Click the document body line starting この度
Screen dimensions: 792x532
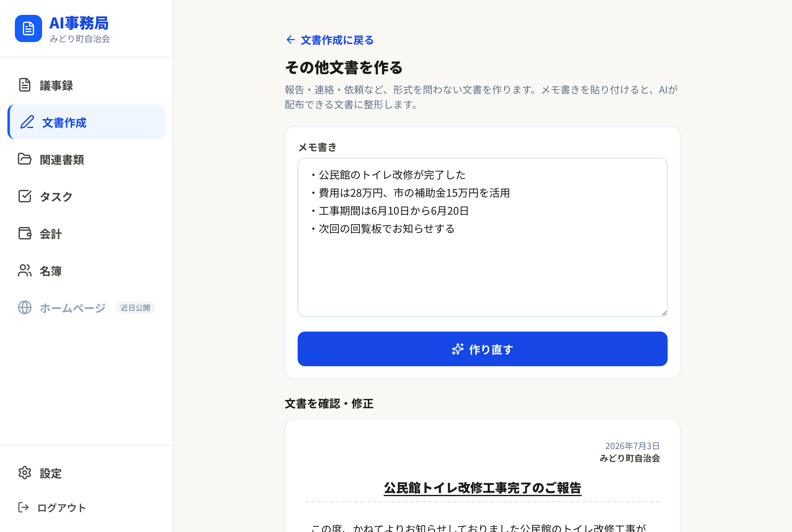tap(479, 528)
